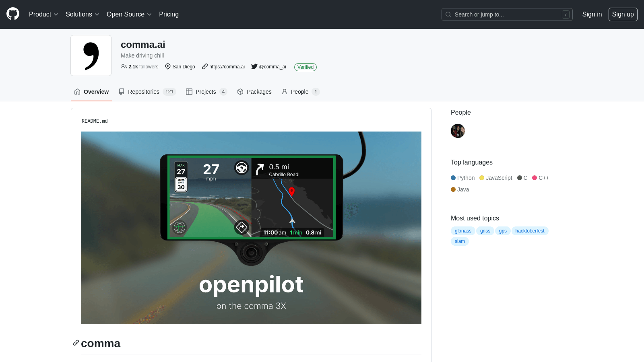Select the Sign in link
The image size is (644, 362).
592,14
